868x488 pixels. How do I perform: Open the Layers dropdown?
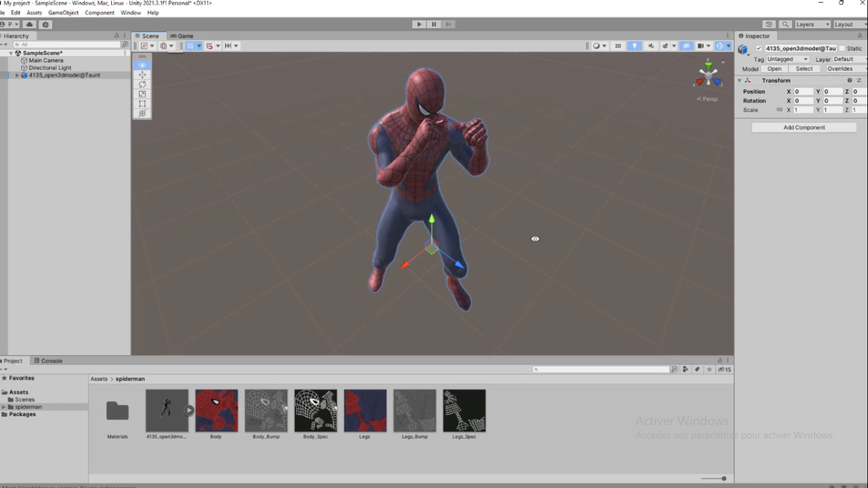(x=812, y=24)
